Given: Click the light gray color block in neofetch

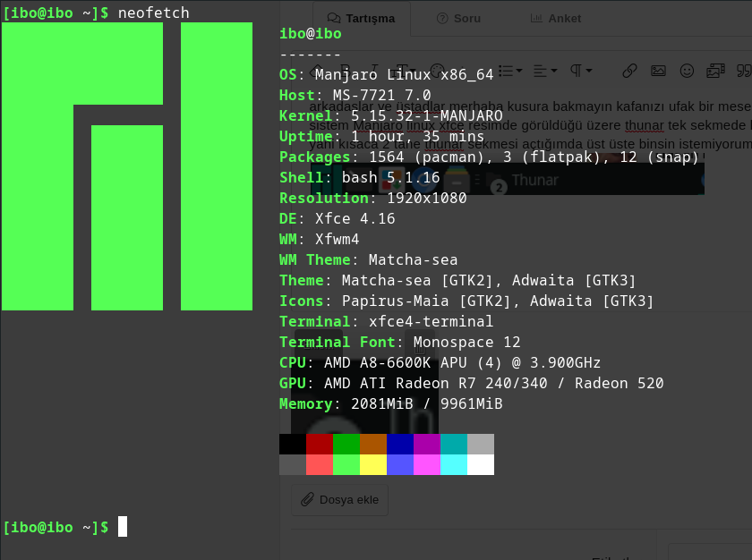Looking at the screenshot, I should 481,444.
